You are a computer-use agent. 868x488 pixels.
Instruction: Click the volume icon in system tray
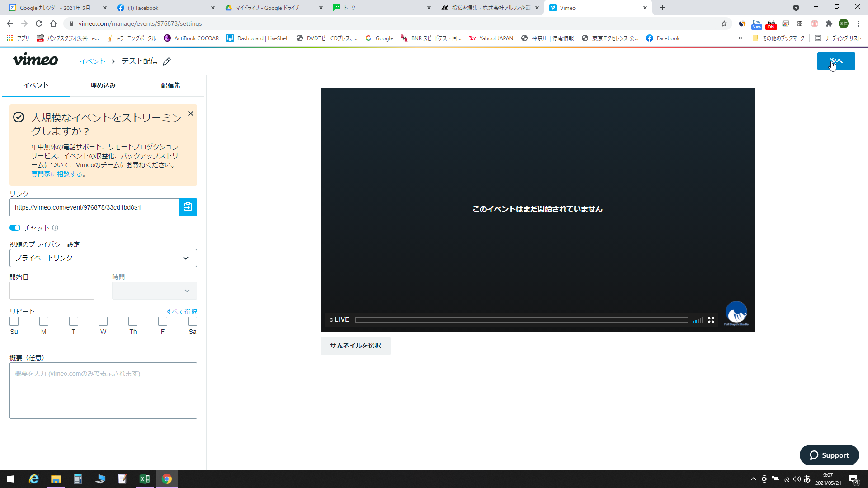pyautogui.click(x=797, y=479)
